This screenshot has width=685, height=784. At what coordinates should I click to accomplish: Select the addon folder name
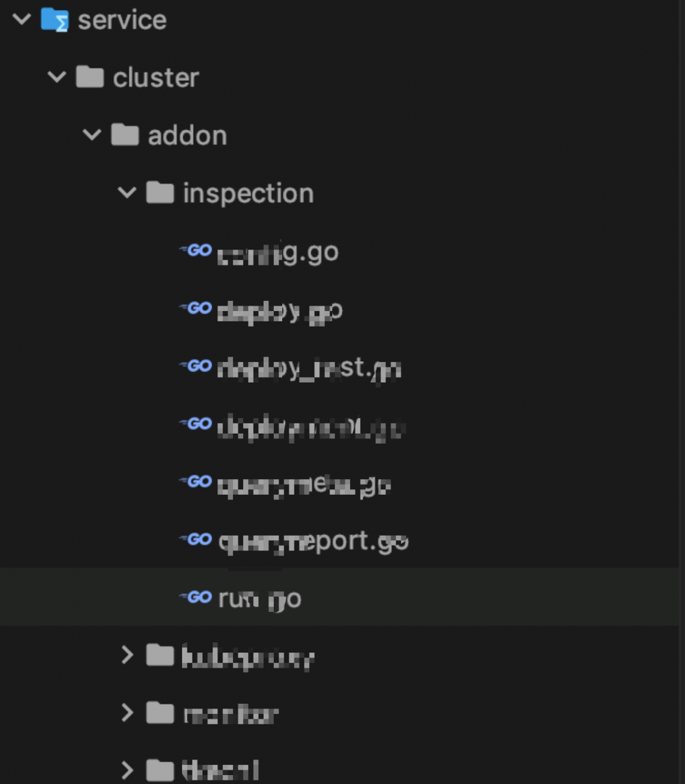(x=187, y=135)
